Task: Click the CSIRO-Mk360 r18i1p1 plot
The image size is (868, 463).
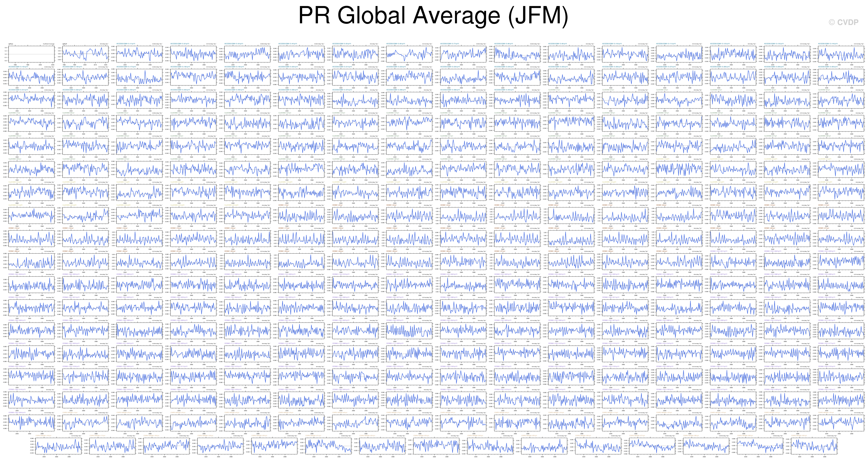Action: [x=166, y=446]
